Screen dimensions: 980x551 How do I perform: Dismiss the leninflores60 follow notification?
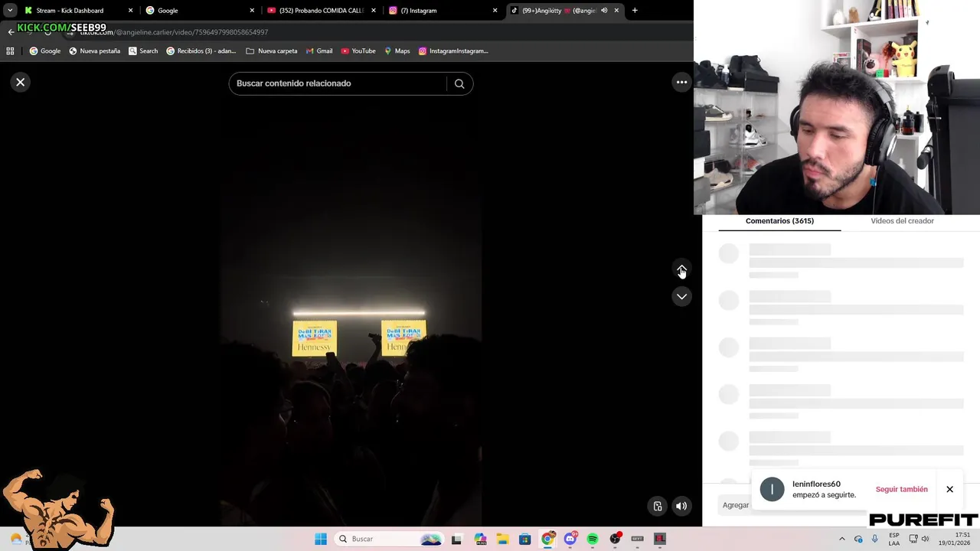[949, 489]
